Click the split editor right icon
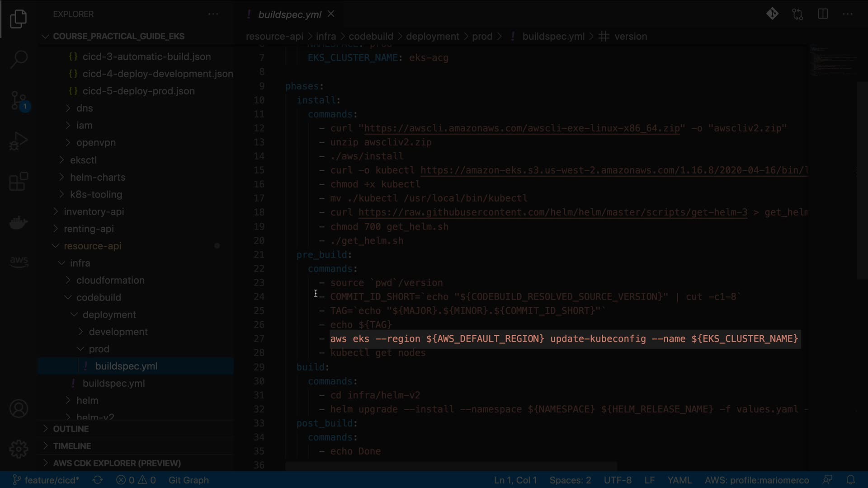The height and width of the screenshot is (488, 868). [x=823, y=14]
